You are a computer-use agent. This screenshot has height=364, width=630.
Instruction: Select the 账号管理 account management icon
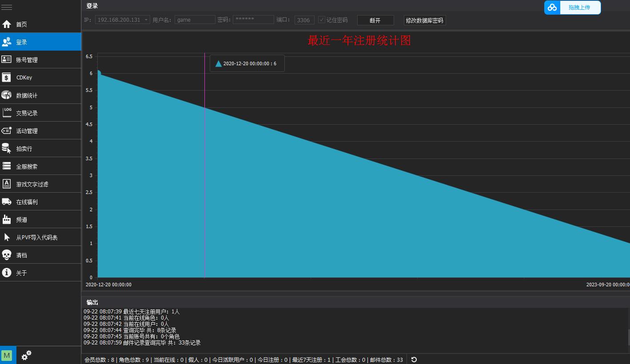(7, 59)
